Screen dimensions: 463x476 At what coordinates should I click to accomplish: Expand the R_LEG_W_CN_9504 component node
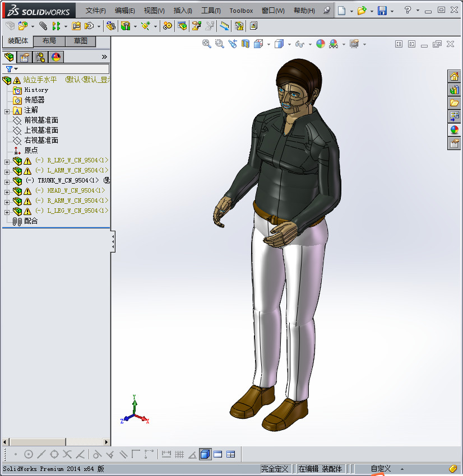click(x=7, y=162)
